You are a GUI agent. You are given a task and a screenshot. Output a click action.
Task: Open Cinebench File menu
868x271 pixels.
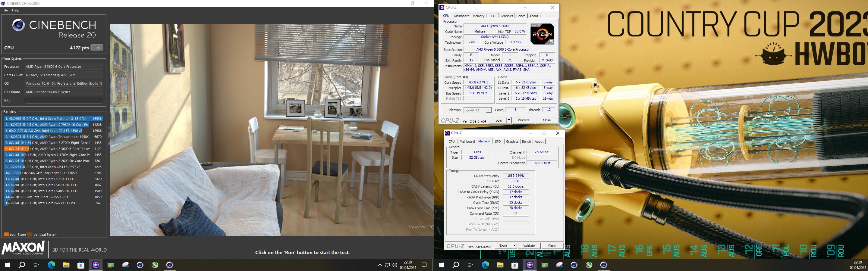pyautogui.click(x=5, y=10)
